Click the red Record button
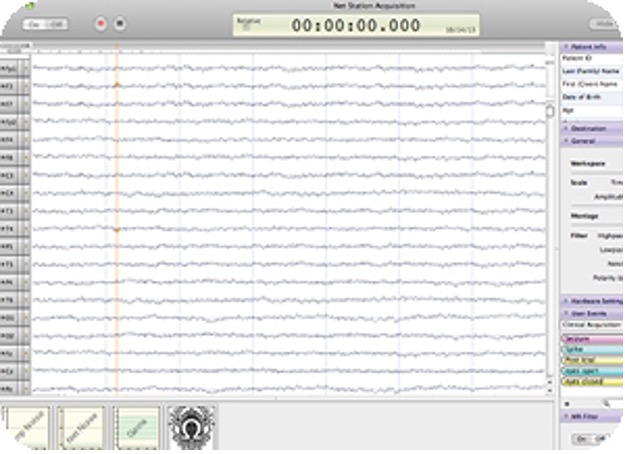 (101, 23)
